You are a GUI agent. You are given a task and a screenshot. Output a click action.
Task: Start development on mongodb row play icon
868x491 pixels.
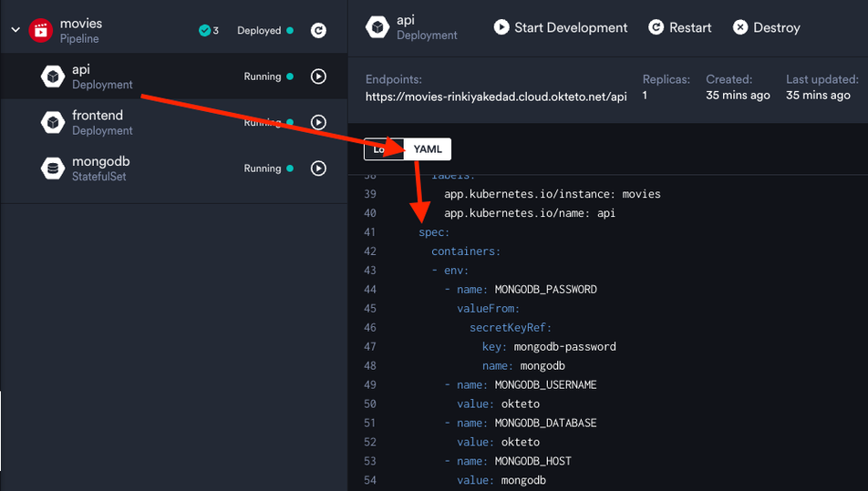318,169
